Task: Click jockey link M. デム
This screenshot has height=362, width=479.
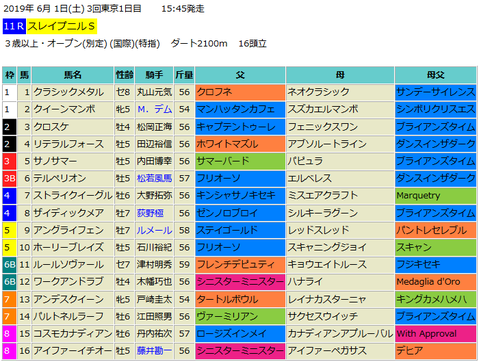Action: coord(155,109)
